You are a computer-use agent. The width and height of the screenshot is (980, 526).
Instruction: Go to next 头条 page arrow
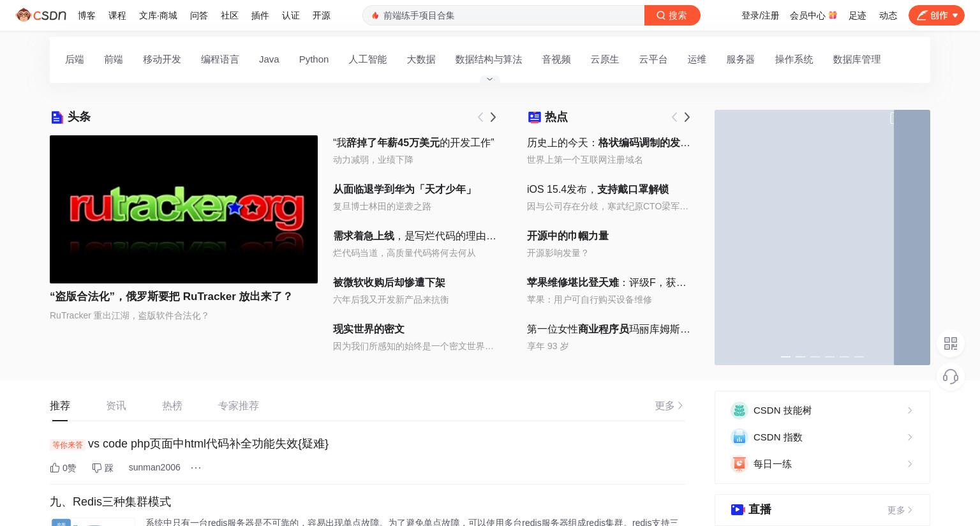pyautogui.click(x=493, y=117)
